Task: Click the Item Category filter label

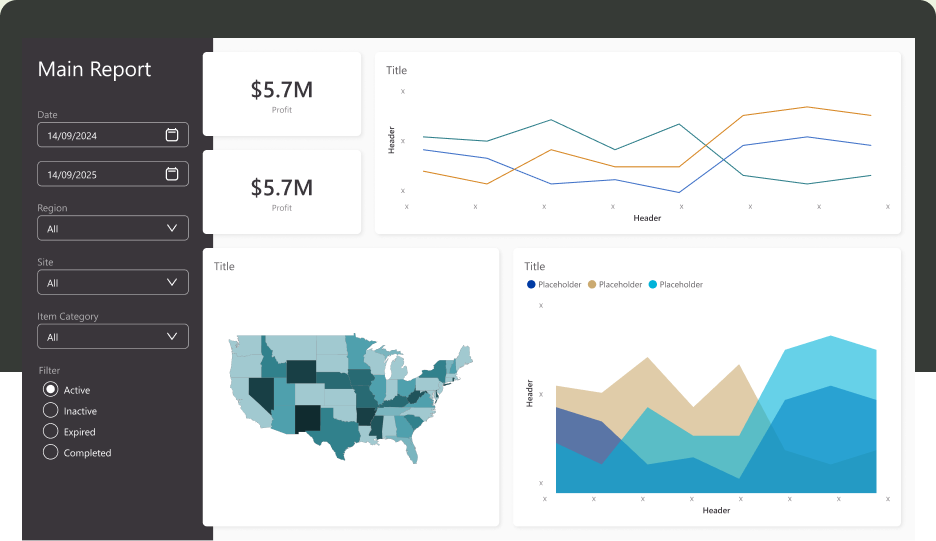Action: click(67, 316)
